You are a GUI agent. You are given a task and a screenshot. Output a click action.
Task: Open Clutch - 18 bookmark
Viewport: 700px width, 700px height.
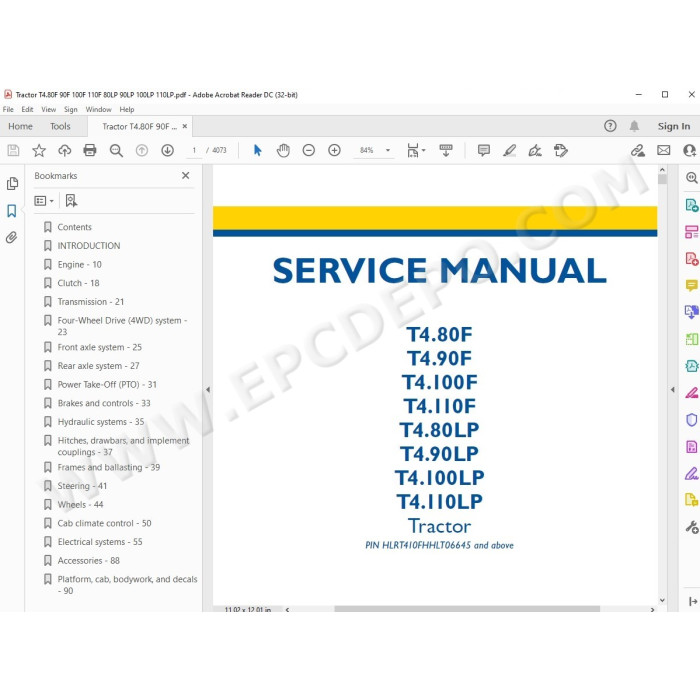[79, 283]
